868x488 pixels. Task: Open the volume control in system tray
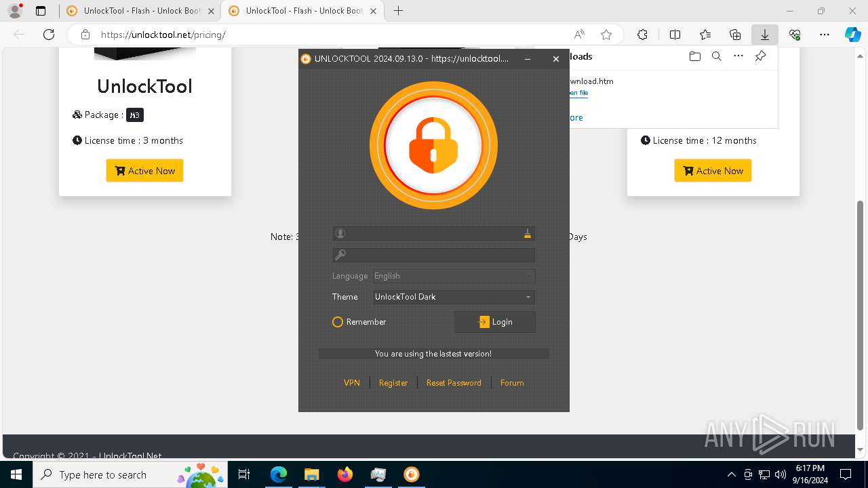781,474
